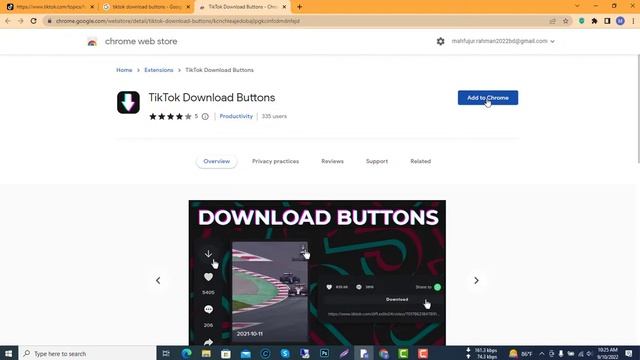Show previous screenshot in carousel
Screen dimensions: 640x360
(x=158, y=280)
